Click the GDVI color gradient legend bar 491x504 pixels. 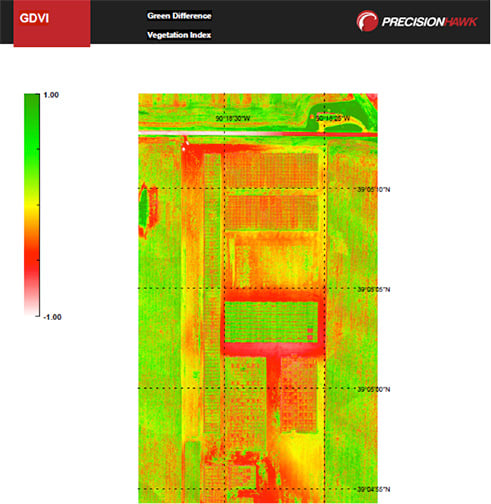(x=32, y=205)
